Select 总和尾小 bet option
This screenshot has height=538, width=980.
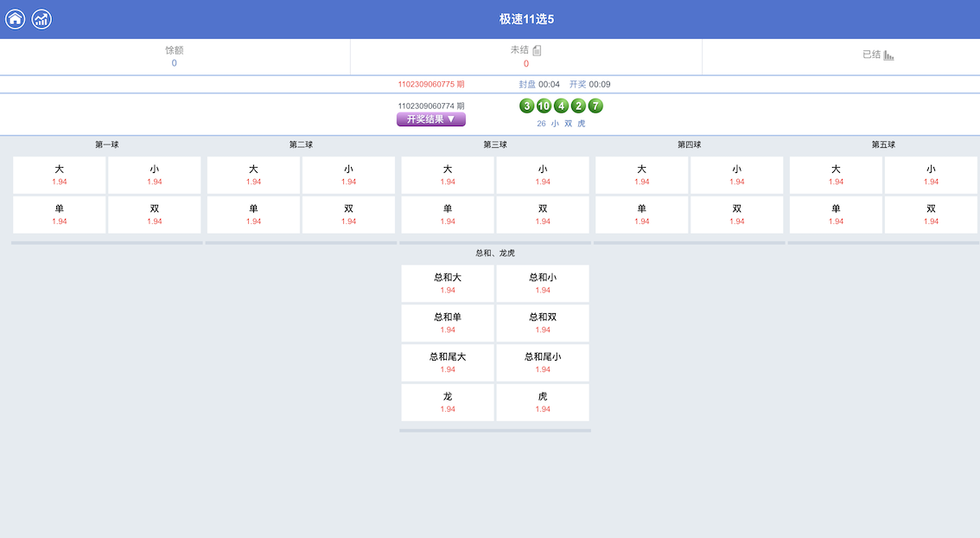coord(543,362)
